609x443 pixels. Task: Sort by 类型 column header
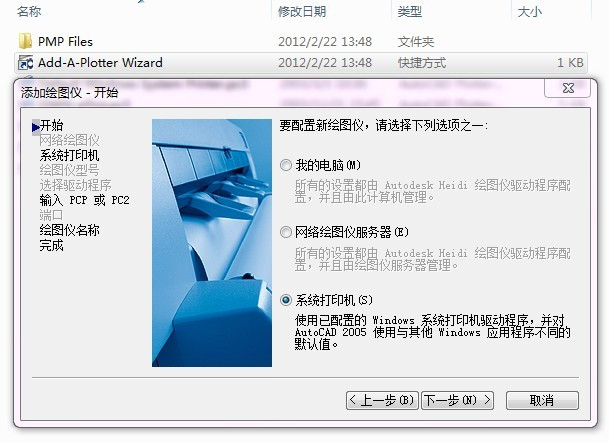click(x=409, y=12)
